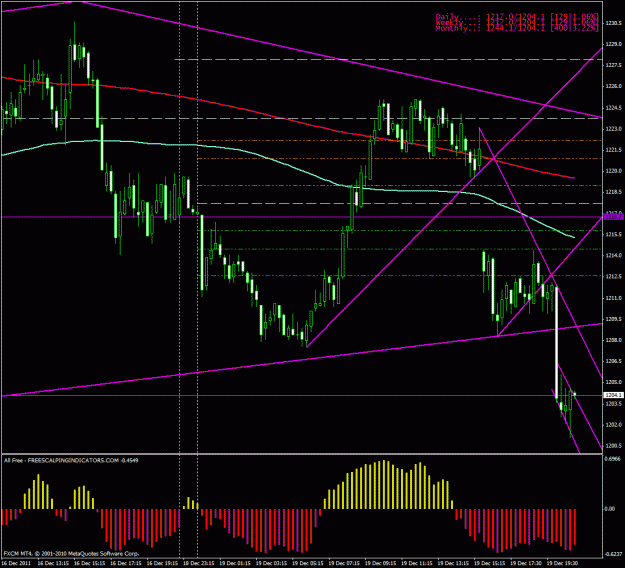Viewport: 625px width, 568px height.
Task: Click the 16 Dec 17:15 time label
Action: [x=126, y=563]
